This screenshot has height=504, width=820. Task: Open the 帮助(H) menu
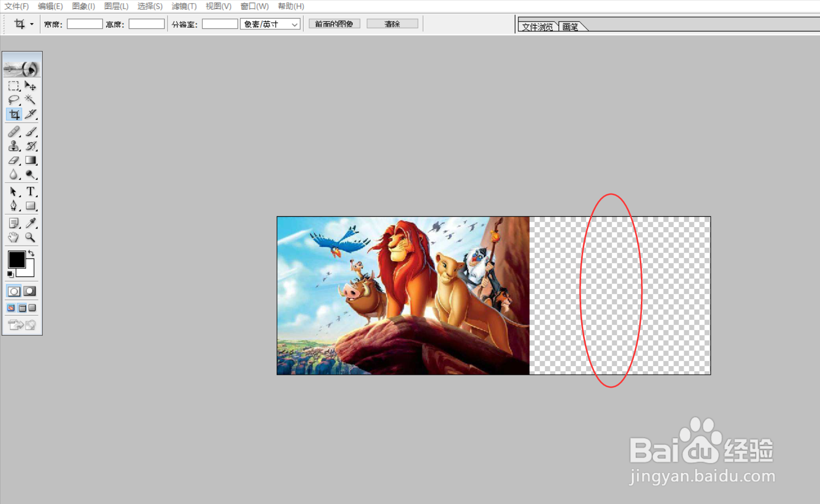pyautogui.click(x=291, y=6)
